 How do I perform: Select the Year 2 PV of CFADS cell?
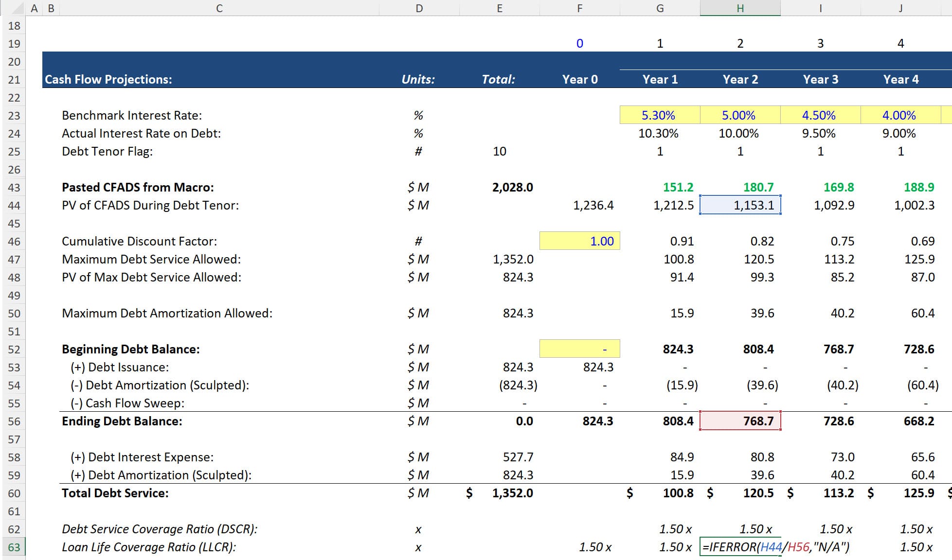tap(739, 205)
